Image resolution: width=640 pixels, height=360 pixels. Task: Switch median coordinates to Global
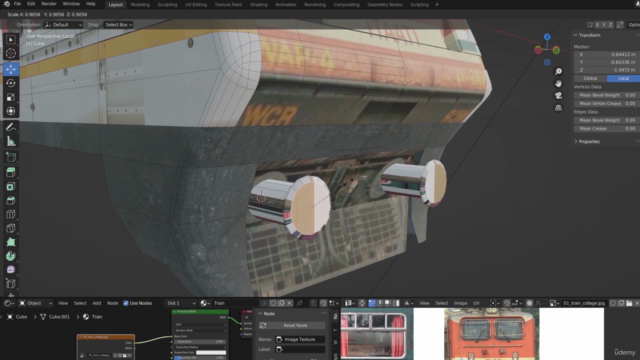click(x=590, y=78)
